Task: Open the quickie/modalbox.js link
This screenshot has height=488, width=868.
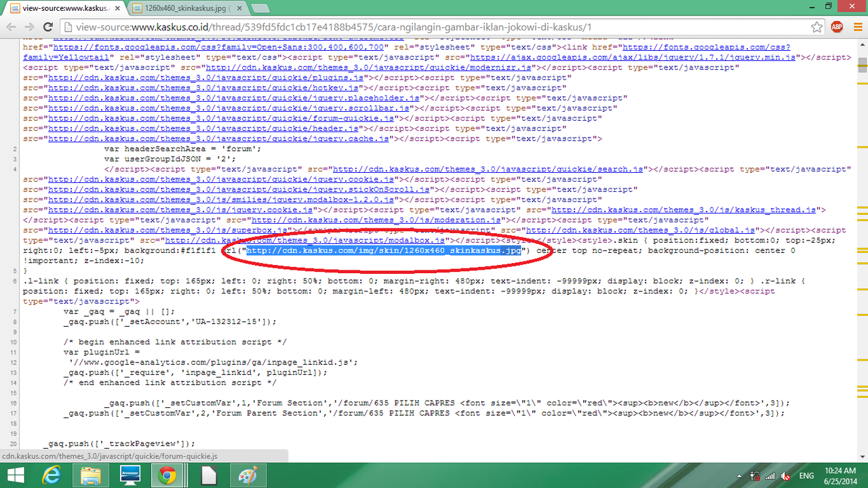Action: point(305,241)
